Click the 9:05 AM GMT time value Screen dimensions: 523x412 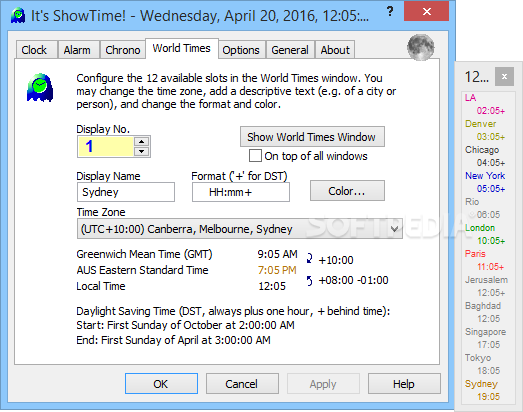[x=278, y=254]
